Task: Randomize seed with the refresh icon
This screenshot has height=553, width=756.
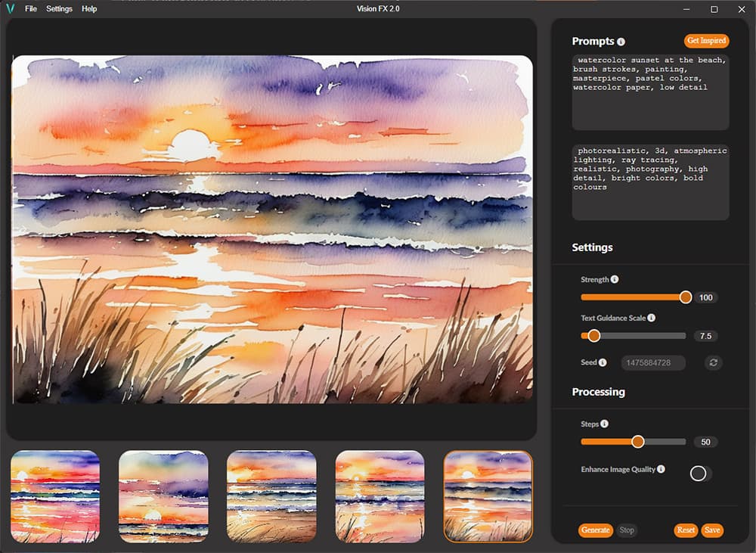Action: coord(713,363)
